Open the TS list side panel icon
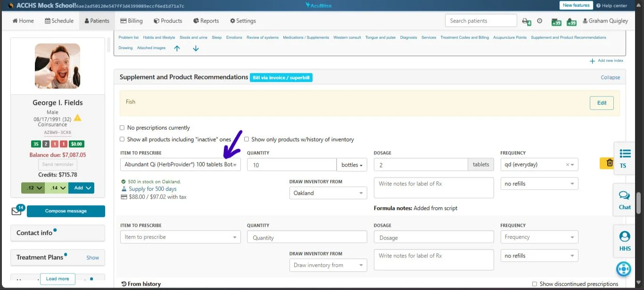The height and width of the screenshot is (290, 644). (625, 158)
